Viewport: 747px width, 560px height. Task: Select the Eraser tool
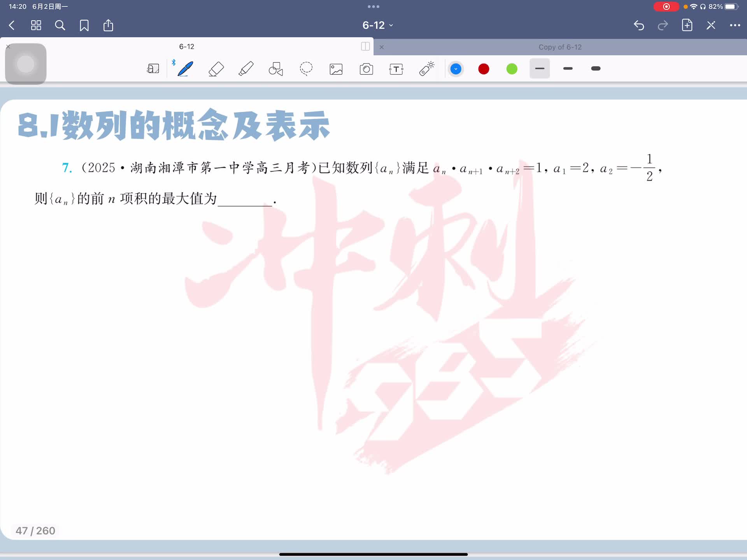[x=216, y=69]
